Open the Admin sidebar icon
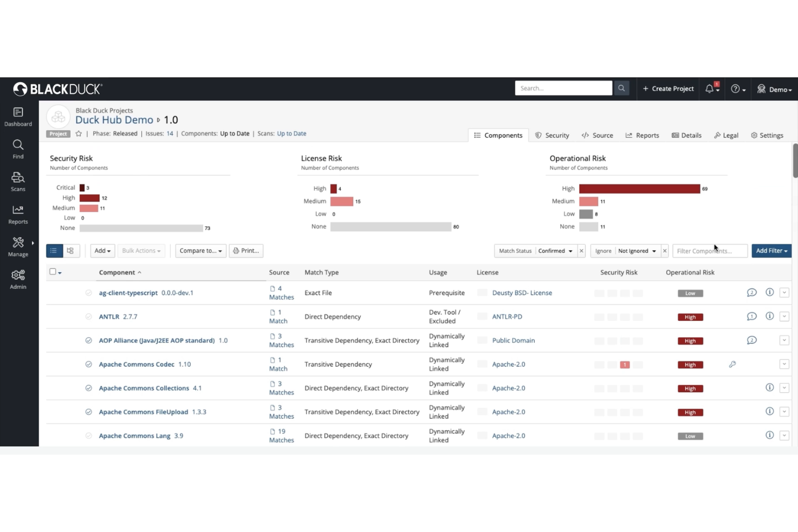The image size is (798, 532). (18, 279)
